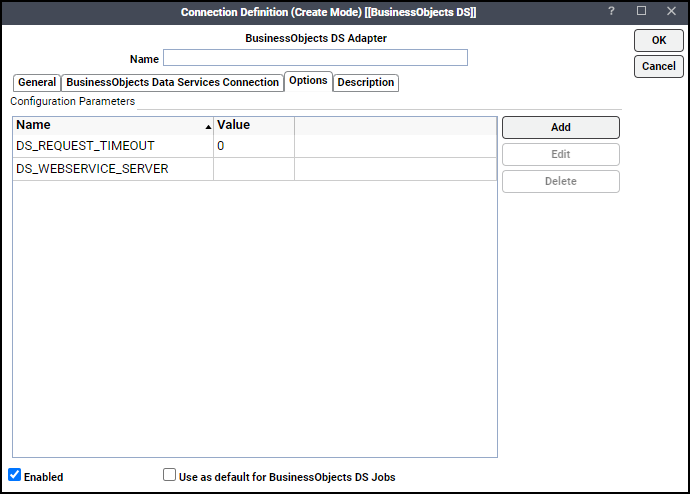Open BusinessObjects Data Services Connection tab
This screenshot has height=494, width=690.
point(172,82)
